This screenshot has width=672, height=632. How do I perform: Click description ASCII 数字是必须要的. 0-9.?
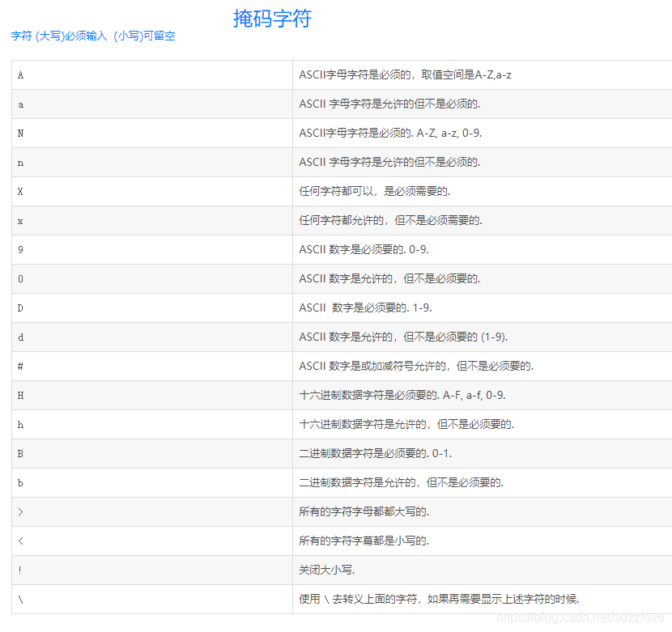pos(364,250)
